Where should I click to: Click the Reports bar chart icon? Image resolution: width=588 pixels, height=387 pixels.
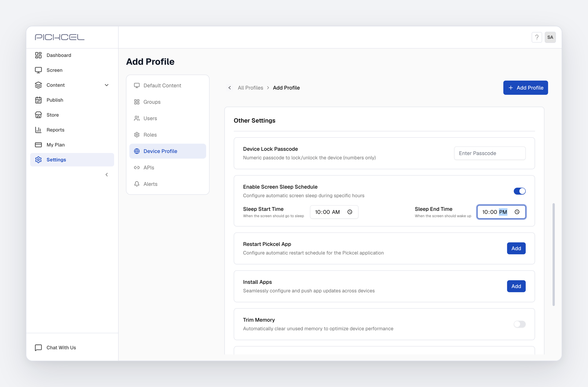tap(38, 130)
